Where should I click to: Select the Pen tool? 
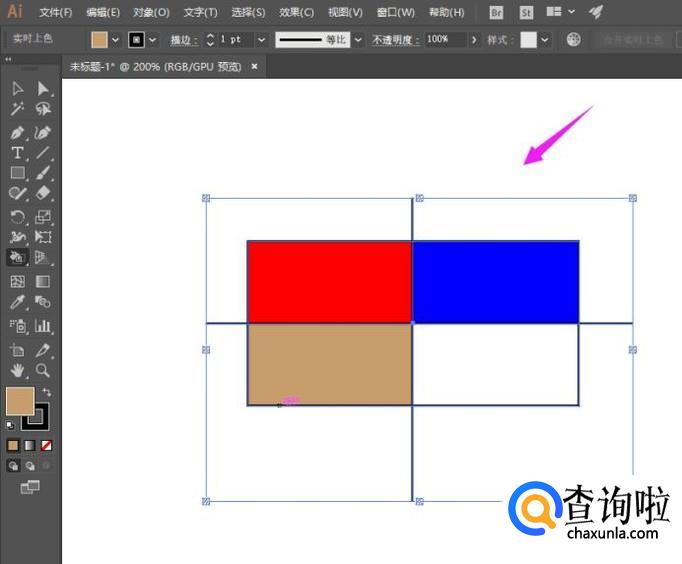point(18,133)
